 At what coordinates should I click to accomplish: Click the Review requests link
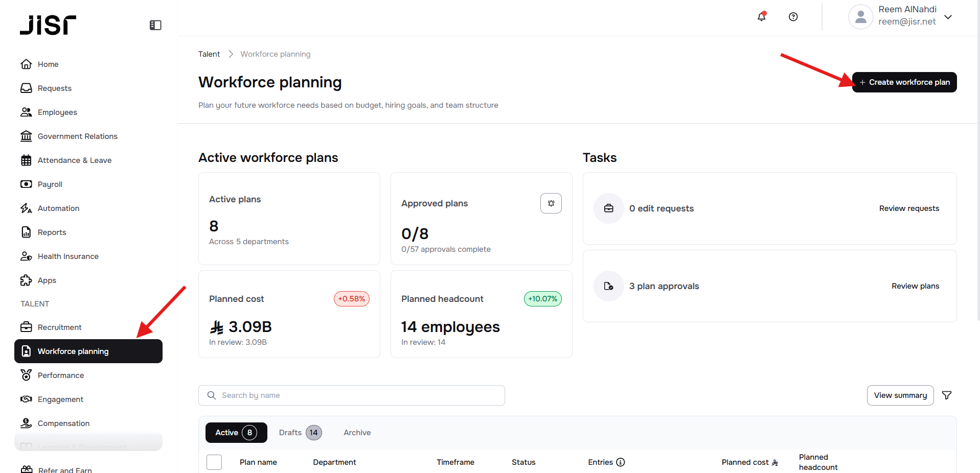tap(908, 208)
